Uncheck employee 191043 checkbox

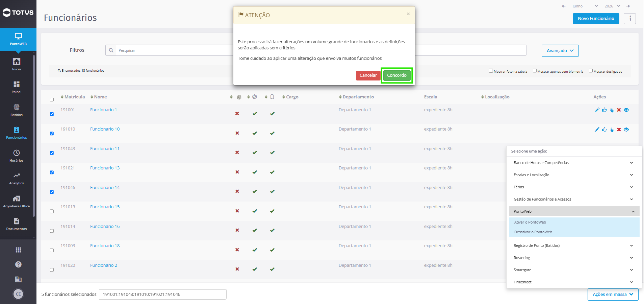click(x=52, y=153)
